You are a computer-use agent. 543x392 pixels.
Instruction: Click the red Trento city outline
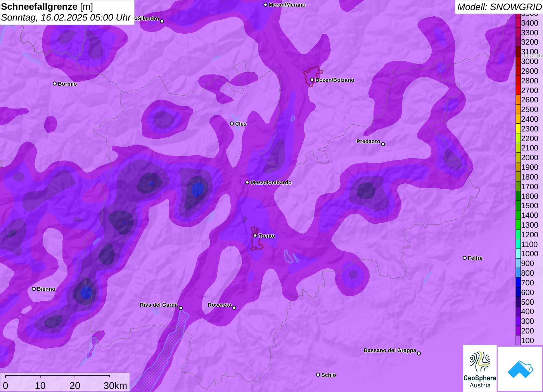pyautogui.click(x=256, y=239)
